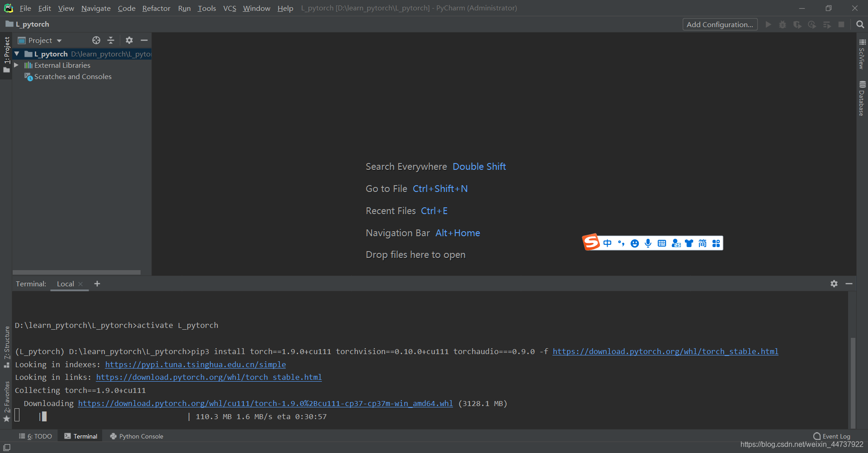Open Project panel settings gear
The image size is (868, 453).
pos(129,40)
